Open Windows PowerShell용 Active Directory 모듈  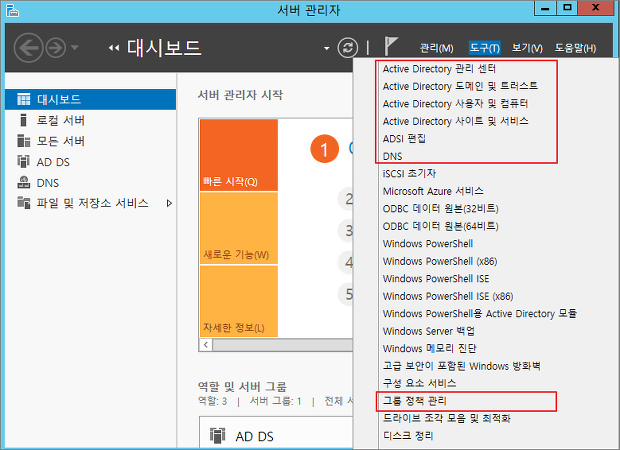(480, 314)
